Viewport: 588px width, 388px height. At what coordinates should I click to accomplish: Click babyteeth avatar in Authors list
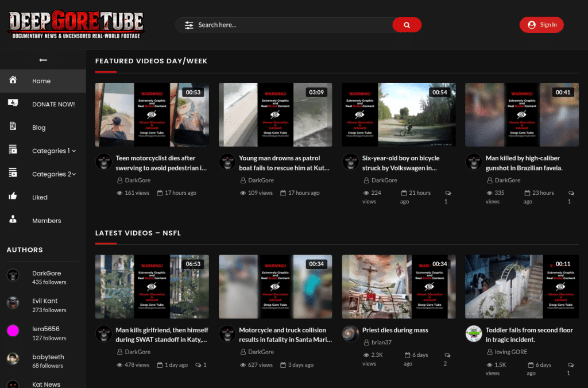[13, 359]
